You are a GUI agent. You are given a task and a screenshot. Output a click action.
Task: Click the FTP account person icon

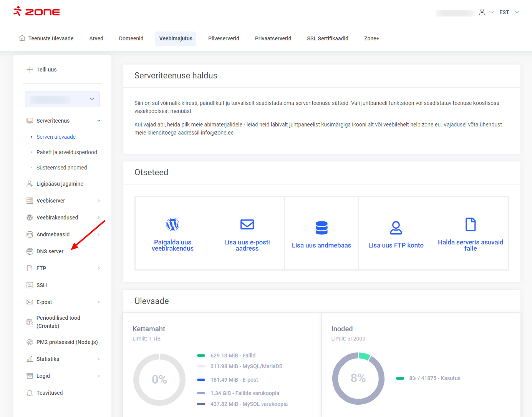tap(396, 228)
